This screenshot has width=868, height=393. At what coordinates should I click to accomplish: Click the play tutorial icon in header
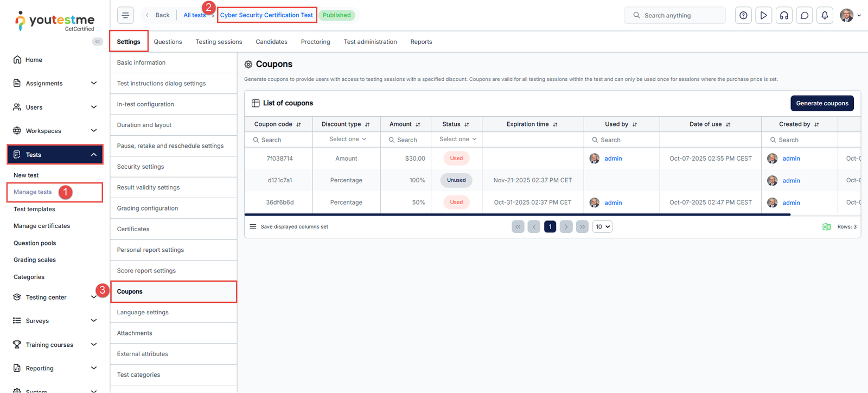click(763, 15)
